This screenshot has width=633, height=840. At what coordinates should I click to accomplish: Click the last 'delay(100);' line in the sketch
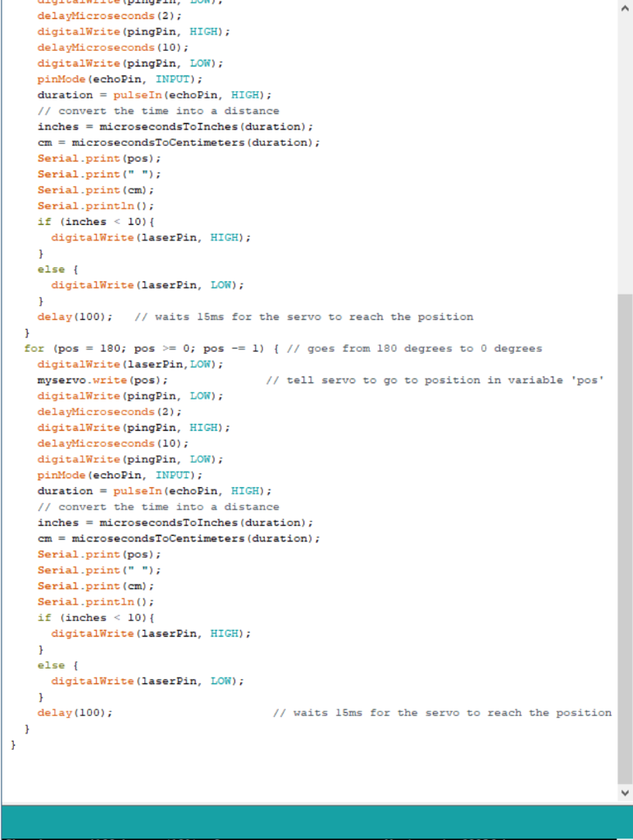75,713
